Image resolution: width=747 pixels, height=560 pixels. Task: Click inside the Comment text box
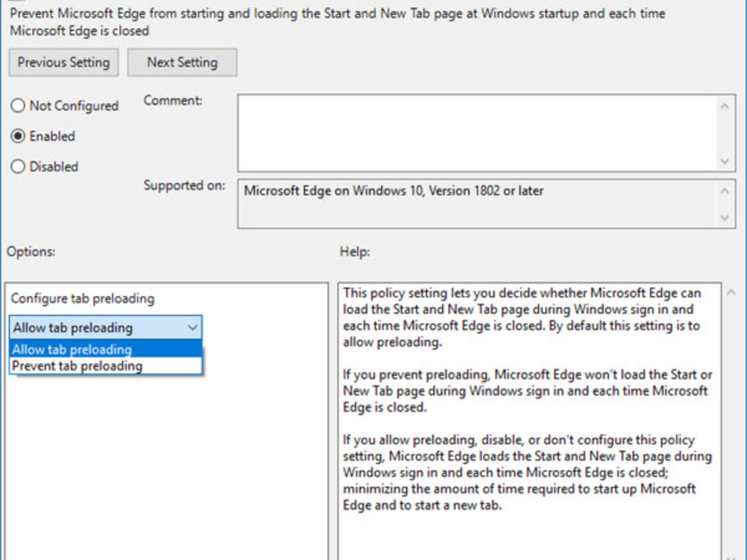click(x=476, y=133)
